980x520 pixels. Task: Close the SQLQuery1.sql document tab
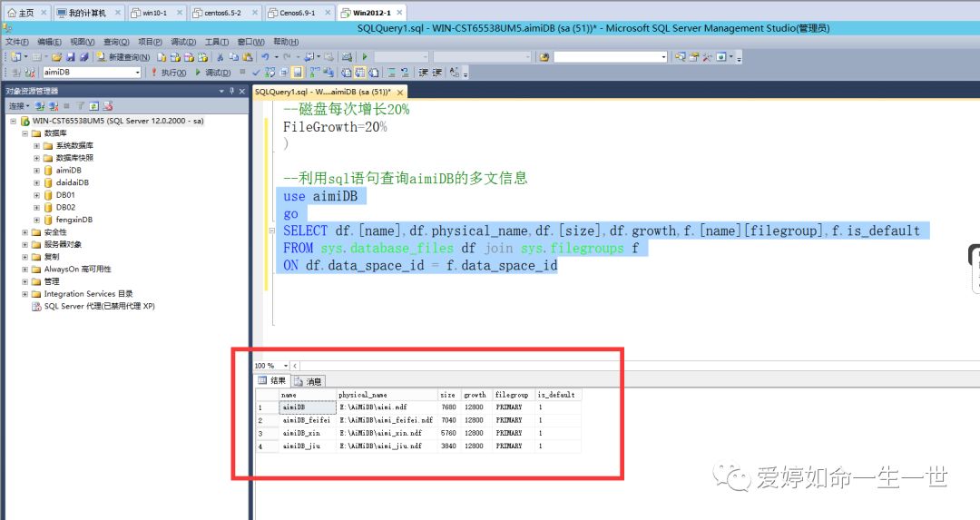pos(400,92)
